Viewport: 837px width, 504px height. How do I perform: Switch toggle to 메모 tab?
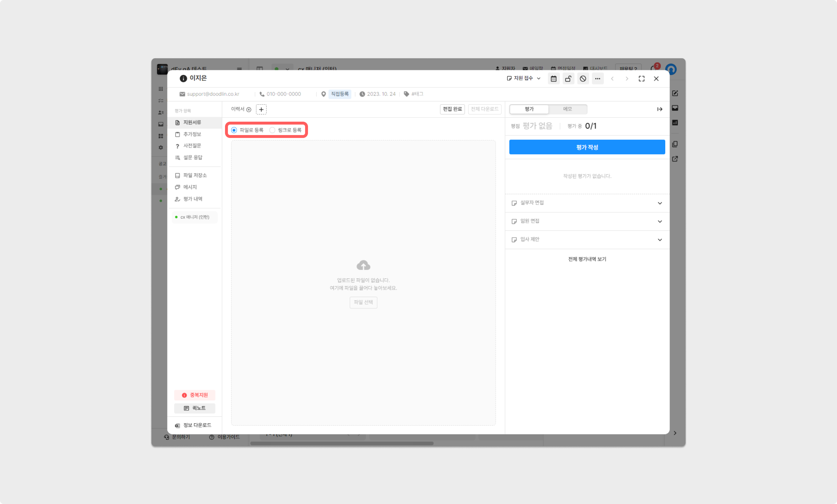coord(567,109)
